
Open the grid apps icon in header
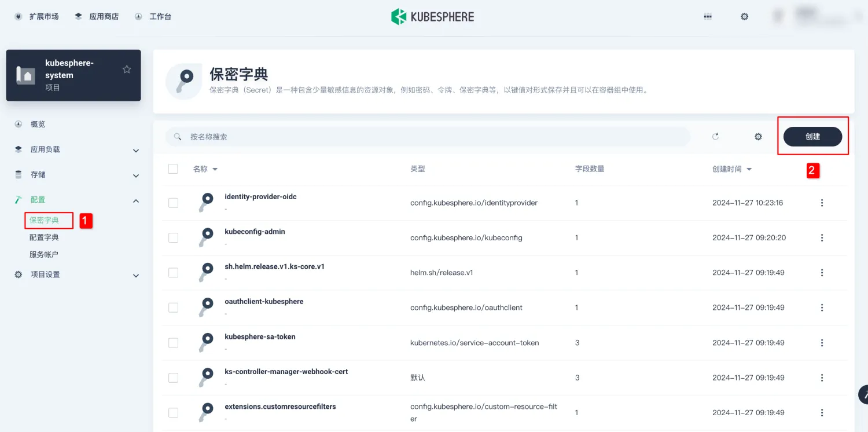(x=707, y=17)
